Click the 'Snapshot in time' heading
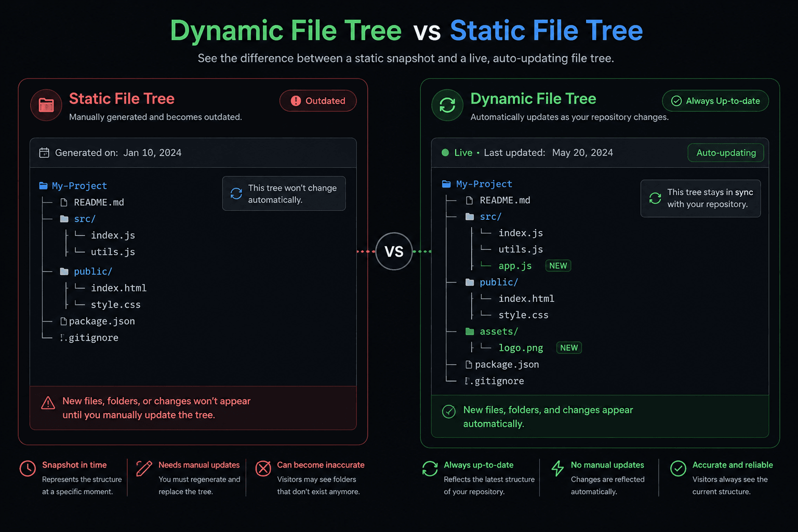This screenshot has height=532, width=798. click(x=74, y=465)
